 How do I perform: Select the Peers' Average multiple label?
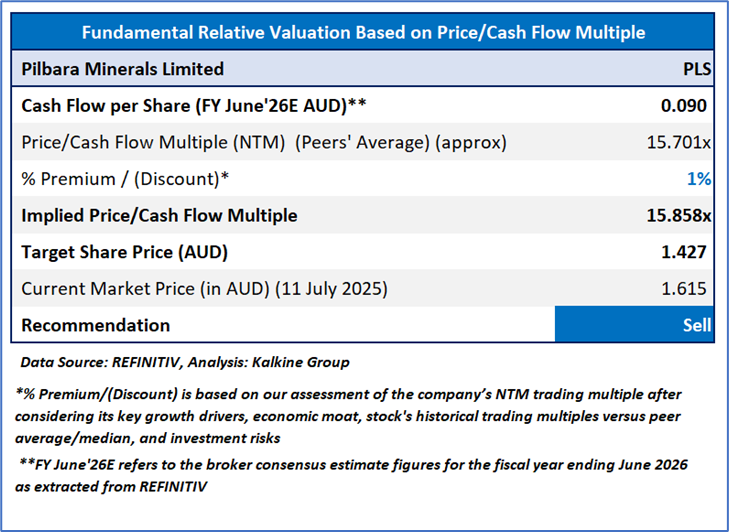pyautogui.click(x=264, y=142)
